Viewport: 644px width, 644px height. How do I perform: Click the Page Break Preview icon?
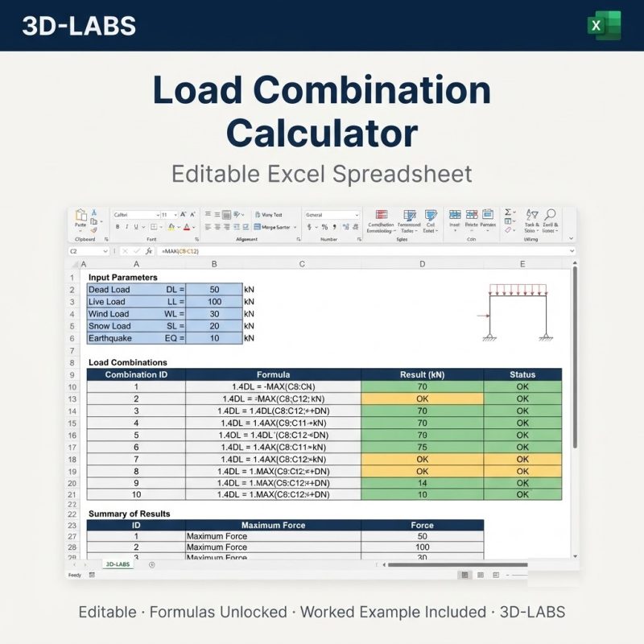pos(496,575)
